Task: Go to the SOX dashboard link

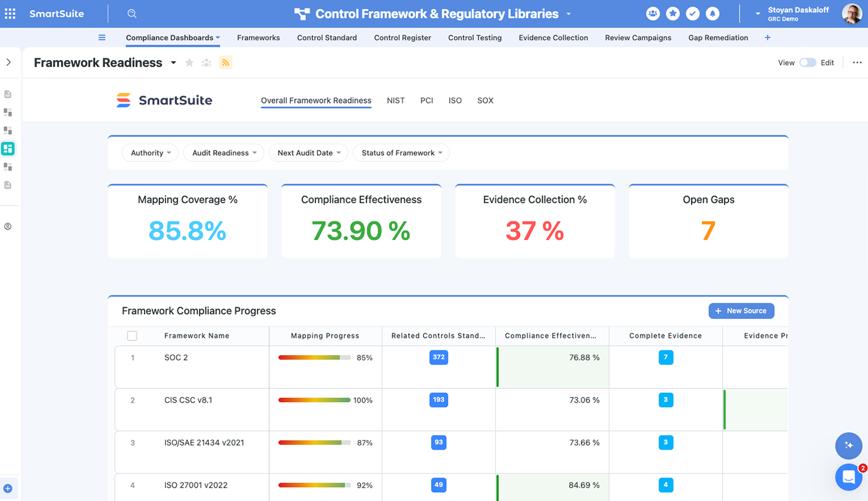Action: (485, 101)
